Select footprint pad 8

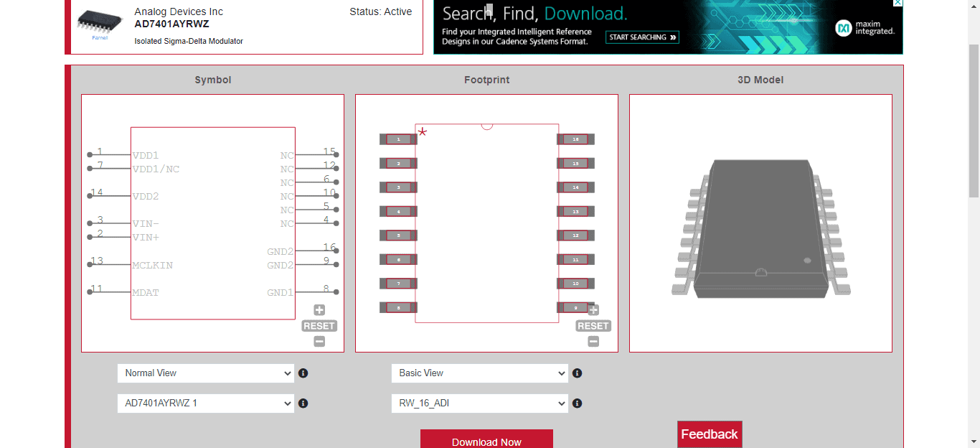(x=398, y=307)
